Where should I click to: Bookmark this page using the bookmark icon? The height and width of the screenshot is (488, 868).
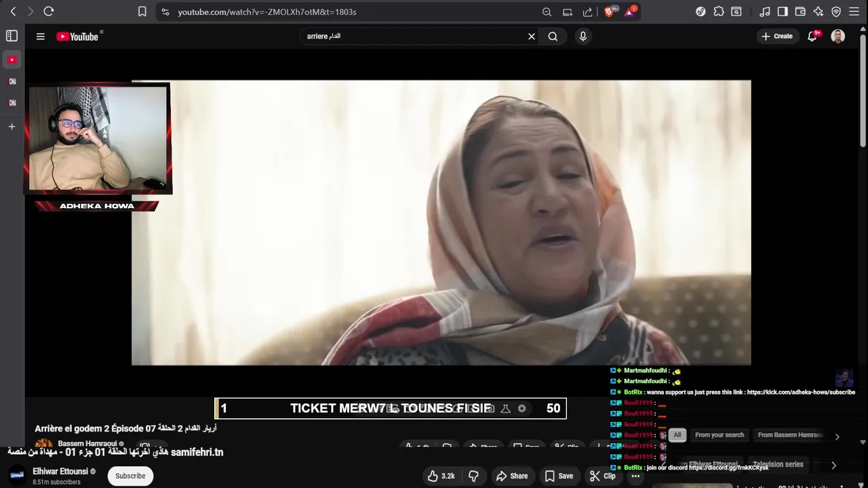(142, 12)
